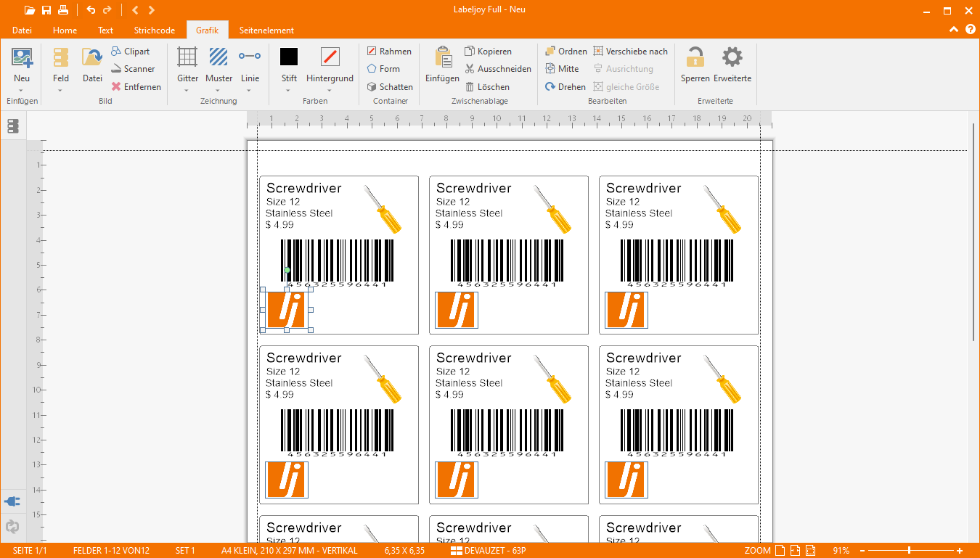
Task: Rotate element with Drehen
Action: 565,86
